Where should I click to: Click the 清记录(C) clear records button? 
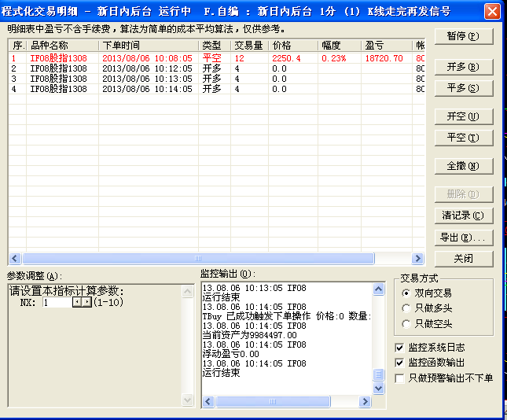464,216
